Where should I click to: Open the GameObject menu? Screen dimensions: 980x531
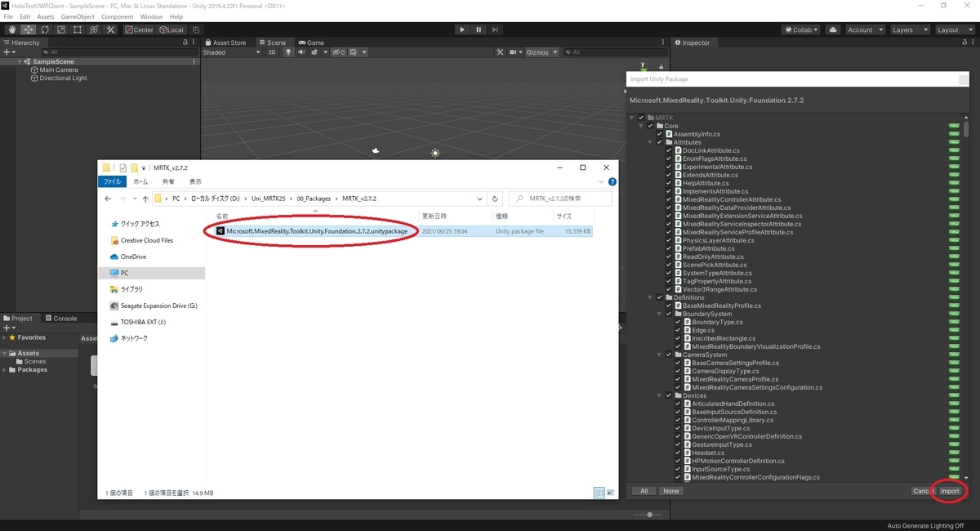[x=78, y=16]
